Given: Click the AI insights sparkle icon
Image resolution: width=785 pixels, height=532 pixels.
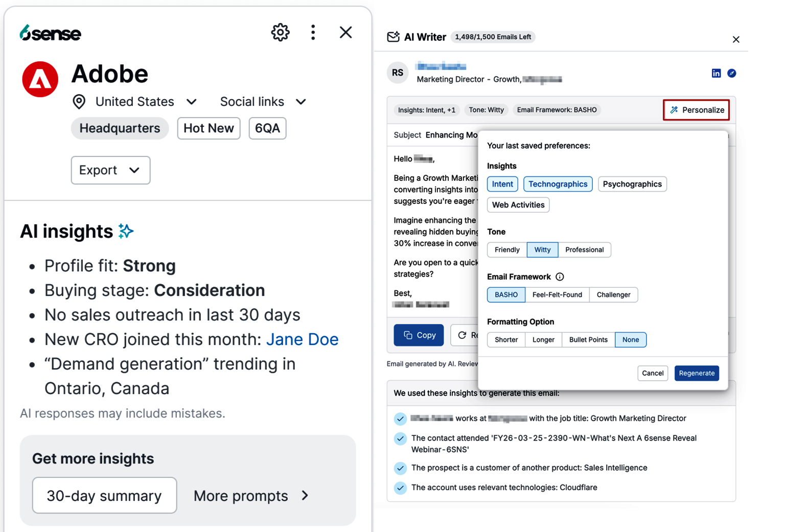Looking at the screenshot, I should tap(126, 231).
